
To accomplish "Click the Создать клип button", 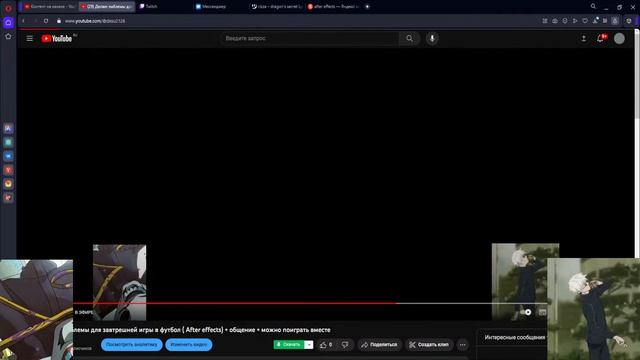I will coord(429,345).
